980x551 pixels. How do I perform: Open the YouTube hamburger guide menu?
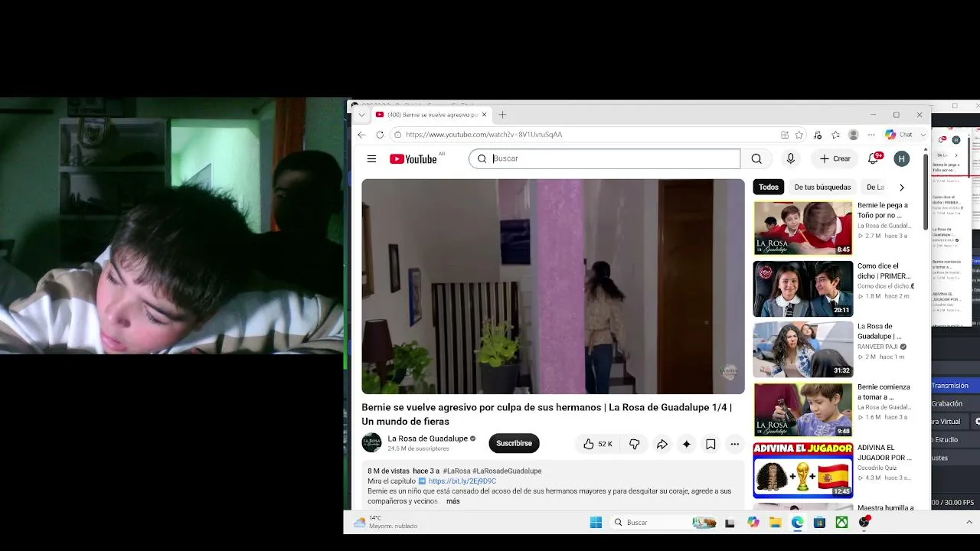[371, 159]
